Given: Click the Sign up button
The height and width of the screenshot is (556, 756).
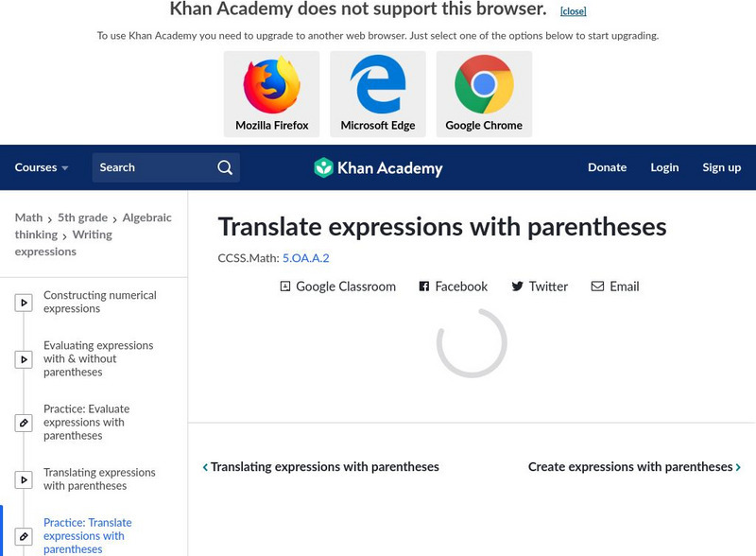Looking at the screenshot, I should point(721,166).
